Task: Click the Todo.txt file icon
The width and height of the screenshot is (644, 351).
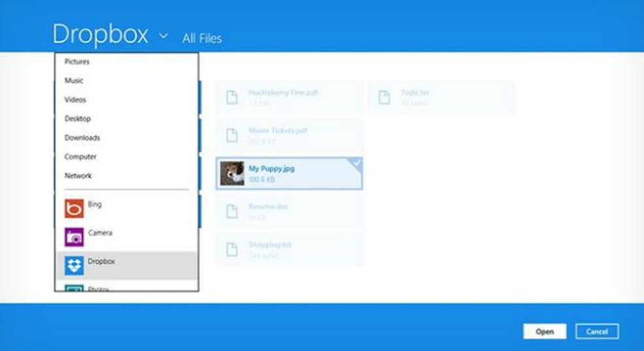Action: (384, 98)
